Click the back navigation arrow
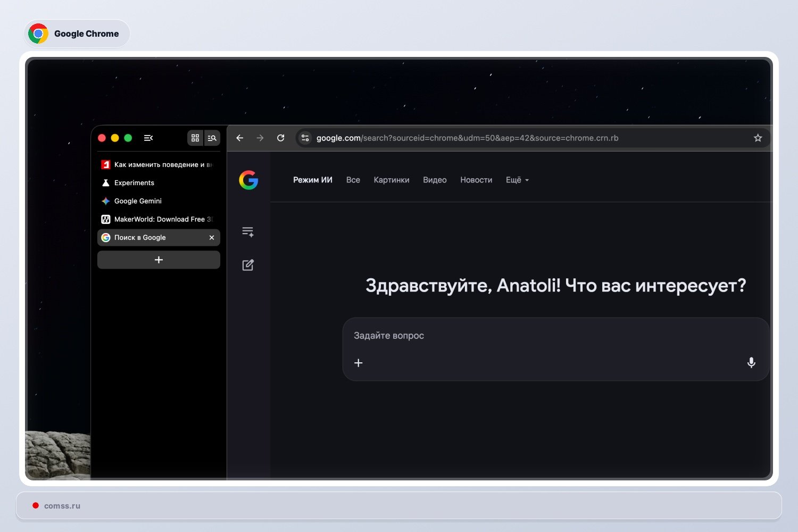The image size is (798, 532). pyautogui.click(x=239, y=138)
